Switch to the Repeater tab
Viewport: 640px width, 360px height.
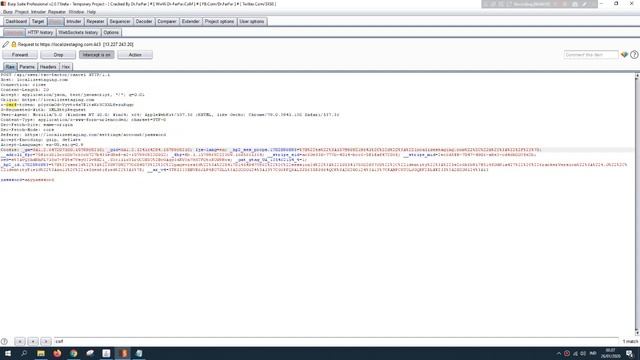(96, 22)
